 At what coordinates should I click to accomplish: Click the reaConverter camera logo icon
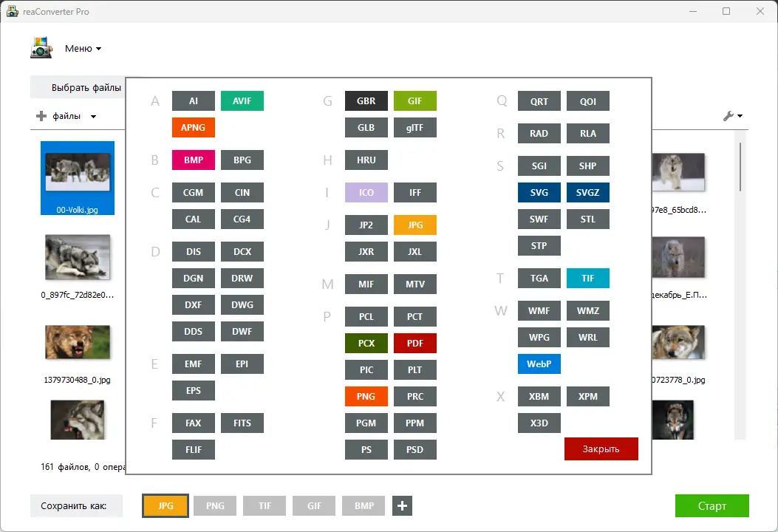41,48
